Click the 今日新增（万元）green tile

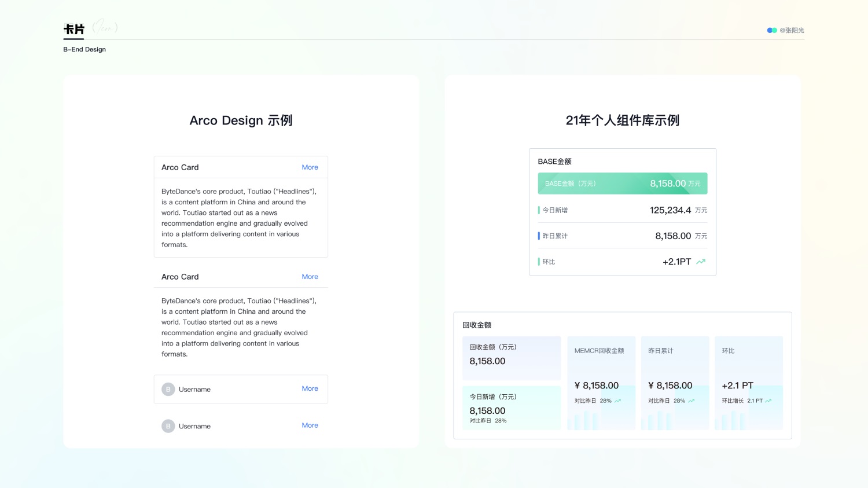click(x=512, y=408)
